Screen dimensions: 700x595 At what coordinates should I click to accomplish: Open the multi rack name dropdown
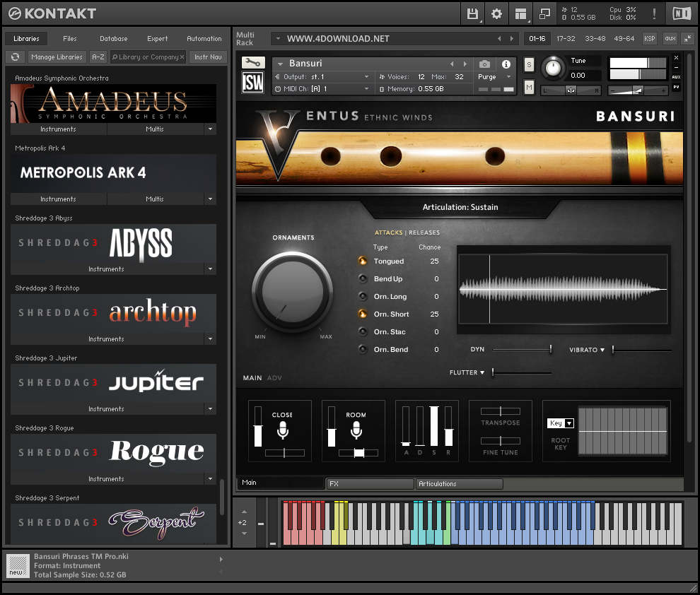click(278, 39)
